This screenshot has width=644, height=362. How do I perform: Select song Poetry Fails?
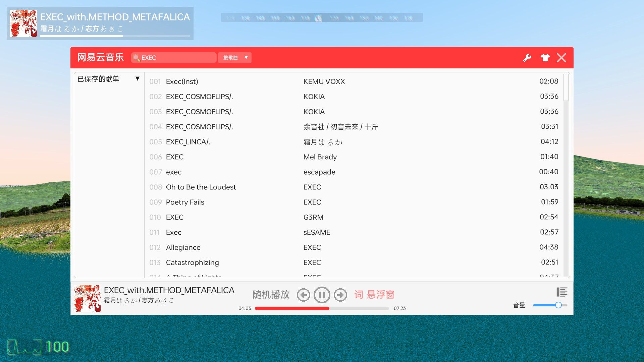click(354, 202)
